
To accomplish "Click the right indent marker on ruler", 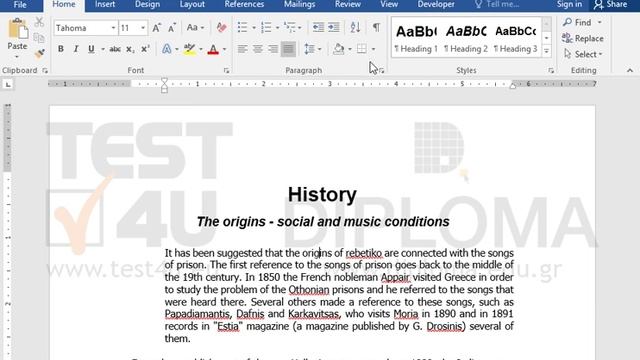I will pyautogui.click(x=513, y=86).
